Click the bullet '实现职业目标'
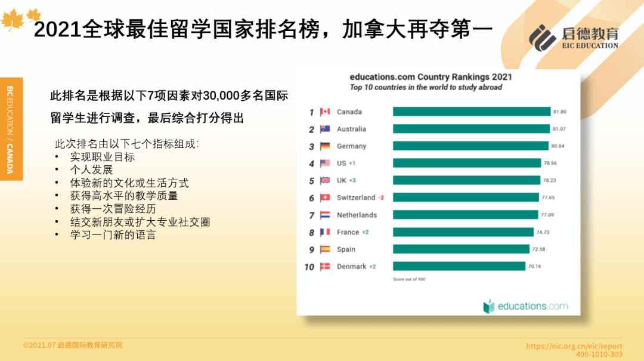This screenshot has height=361, width=644. coord(103,157)
